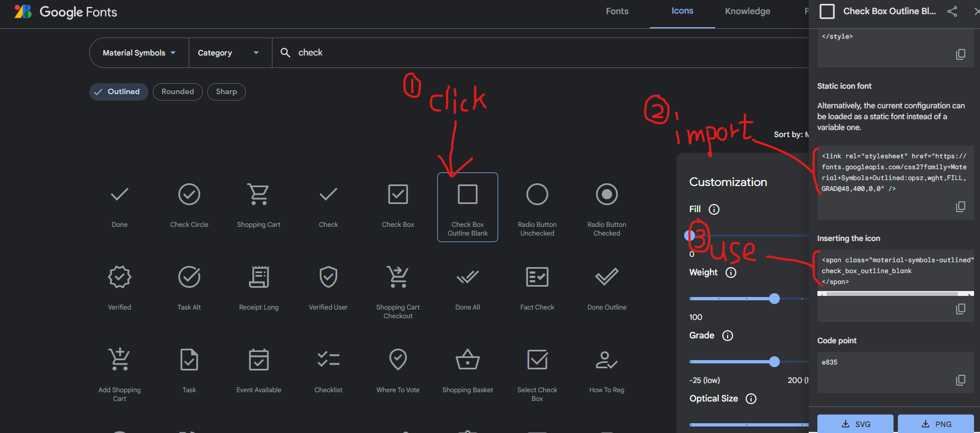Copy the inserting-the-icon span code
Viewport: 980px width, 433px height.
click(x=960, y=309)
